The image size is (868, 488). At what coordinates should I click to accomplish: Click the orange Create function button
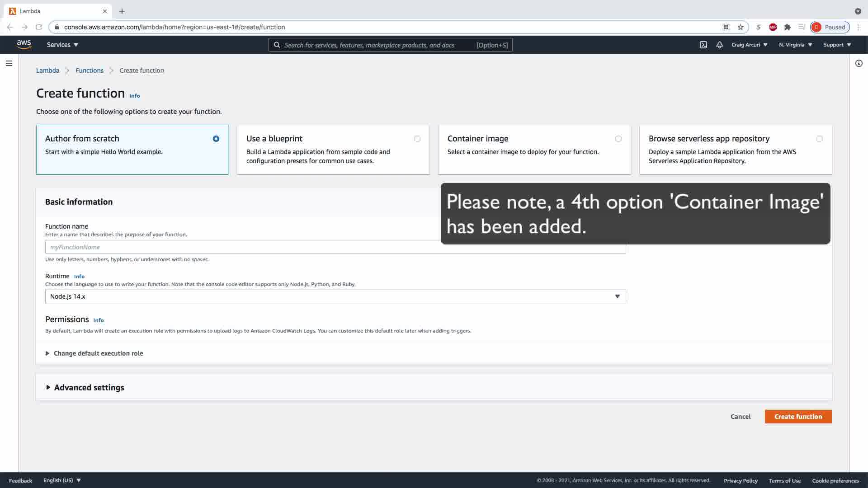(x=798, y=417)
